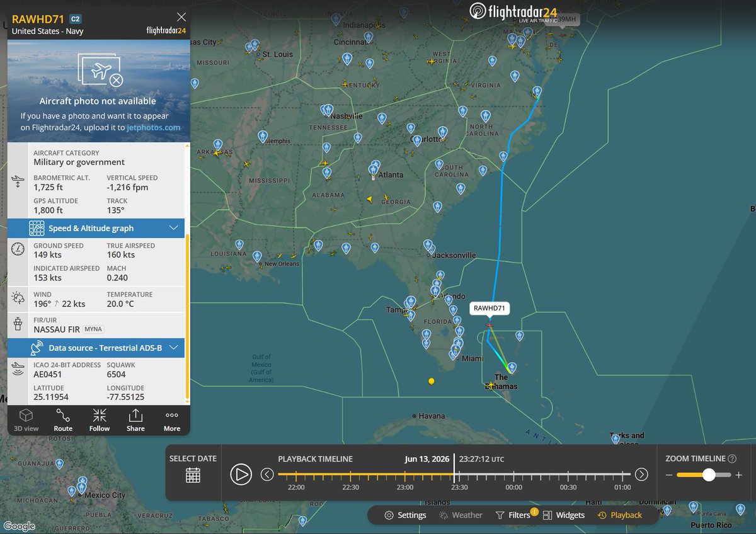Click the 00:00 timeline tick label
Screen dimensions: 756x534
(x=513, y=487)
